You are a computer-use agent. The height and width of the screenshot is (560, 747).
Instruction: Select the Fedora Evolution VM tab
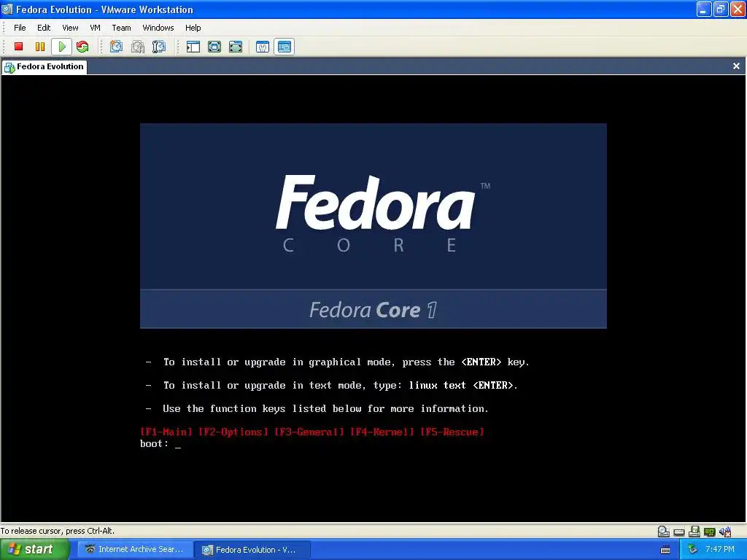click(x=44, y=66)
